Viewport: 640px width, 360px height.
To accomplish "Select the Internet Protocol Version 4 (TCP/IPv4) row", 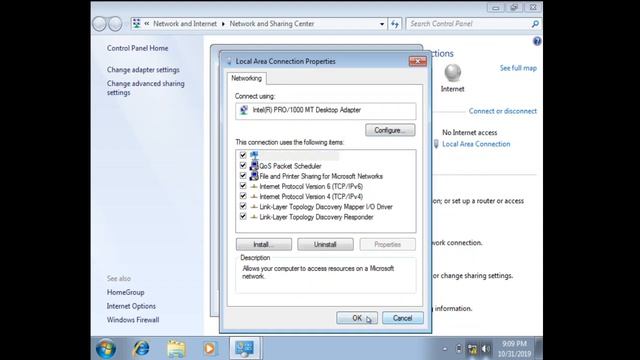I will (311, 196).
